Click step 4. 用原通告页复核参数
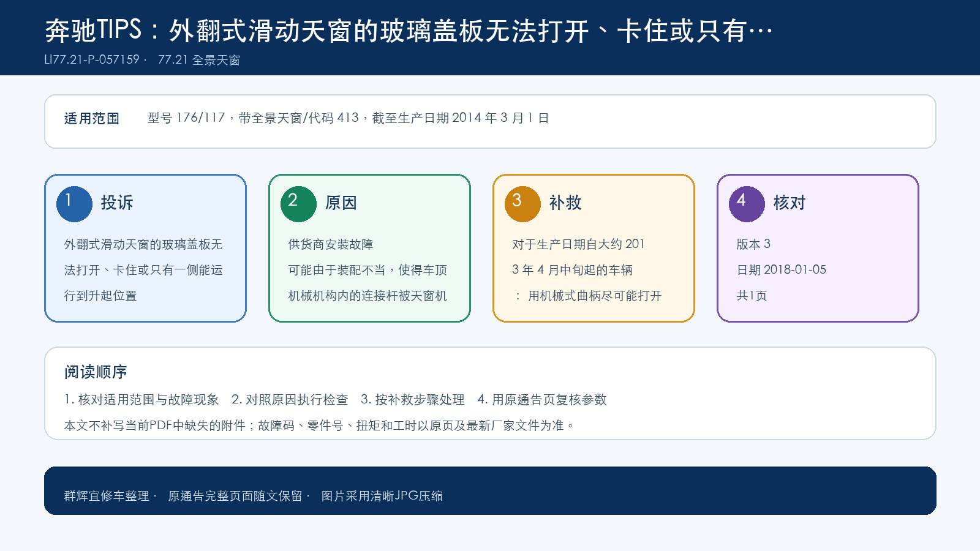 tap(542, 400)
